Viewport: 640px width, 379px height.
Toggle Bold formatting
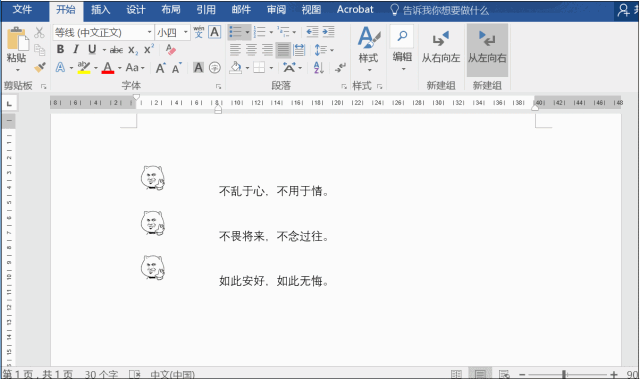tap(60, 49)
